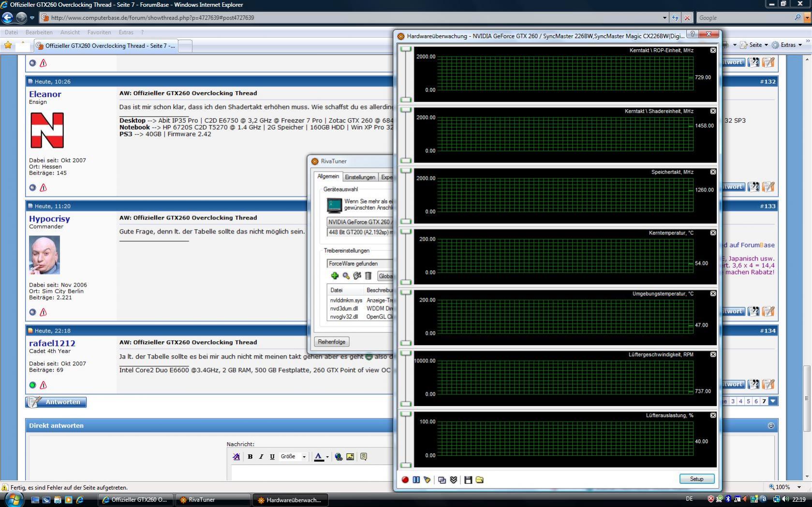Open the Favoriten menu in Internet Explorer

(x=99, y=32)
